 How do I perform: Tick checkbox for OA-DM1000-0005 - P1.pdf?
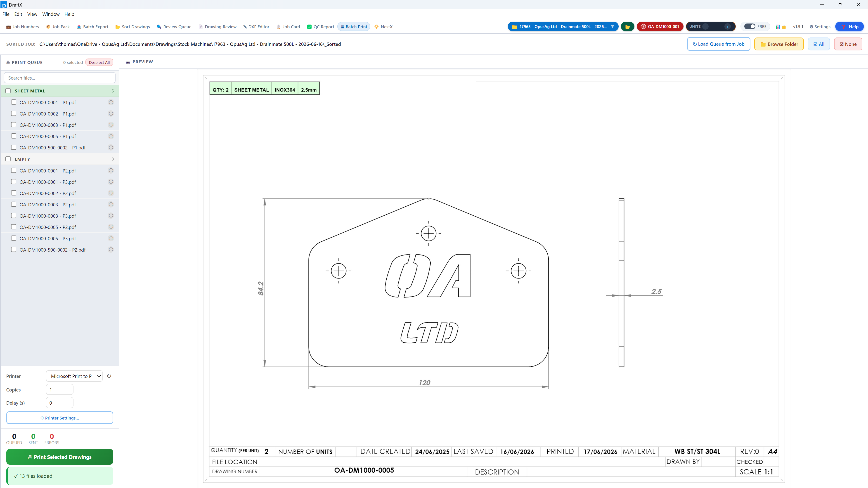click(x=14, y=136)
